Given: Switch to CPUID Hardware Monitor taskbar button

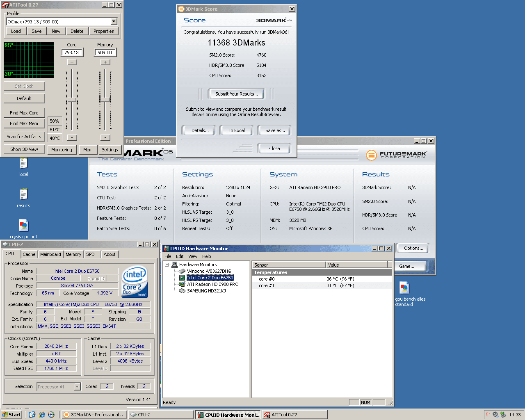Looking at the screenshot, I should (228, 415).
